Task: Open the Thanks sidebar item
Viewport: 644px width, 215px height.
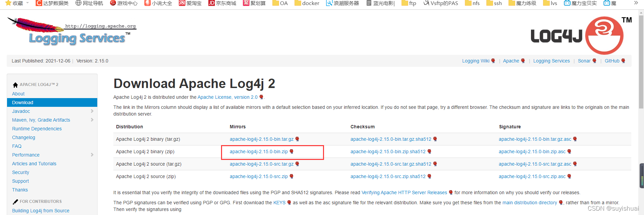Action: [20, 190]
